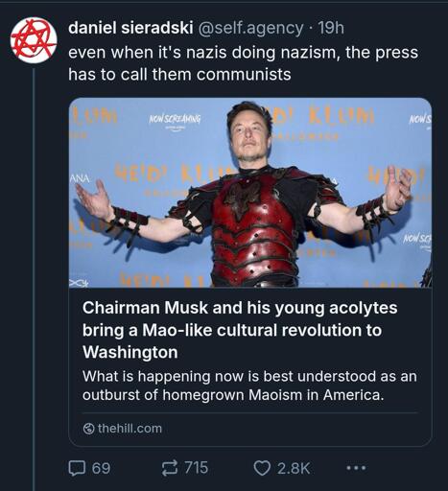
Task: Repost using the arrows icon
Action: pyautogui.click(x=170, y=468)
